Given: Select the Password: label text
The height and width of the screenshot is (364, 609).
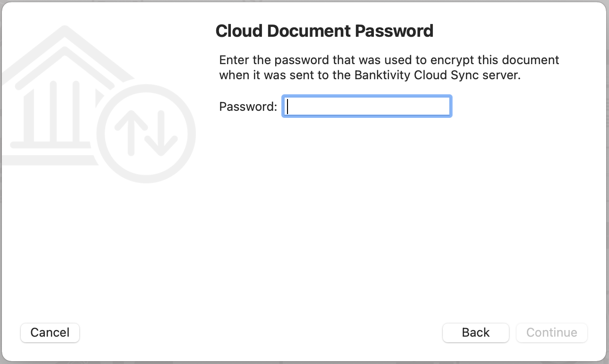Looking at the screenshot, I should pos(247,107).
